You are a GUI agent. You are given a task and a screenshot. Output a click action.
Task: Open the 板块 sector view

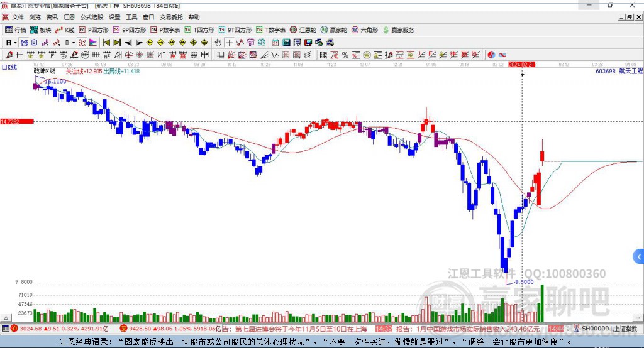[40, 30]
